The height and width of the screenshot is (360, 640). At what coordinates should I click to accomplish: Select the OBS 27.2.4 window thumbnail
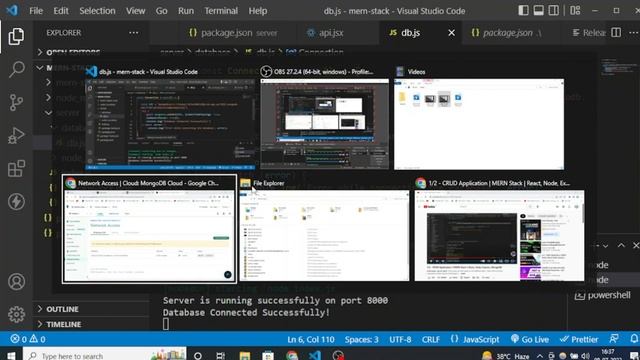324,118
